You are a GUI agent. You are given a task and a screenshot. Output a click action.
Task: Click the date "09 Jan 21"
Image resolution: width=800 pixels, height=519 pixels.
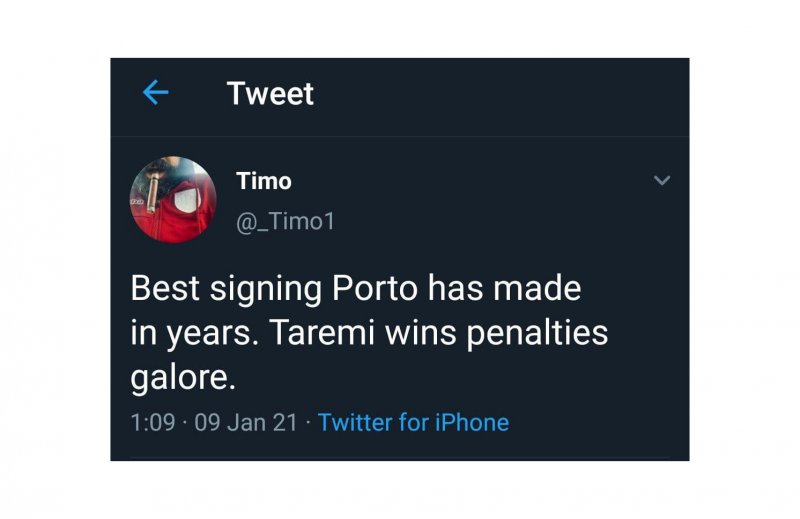click(246, 422)
